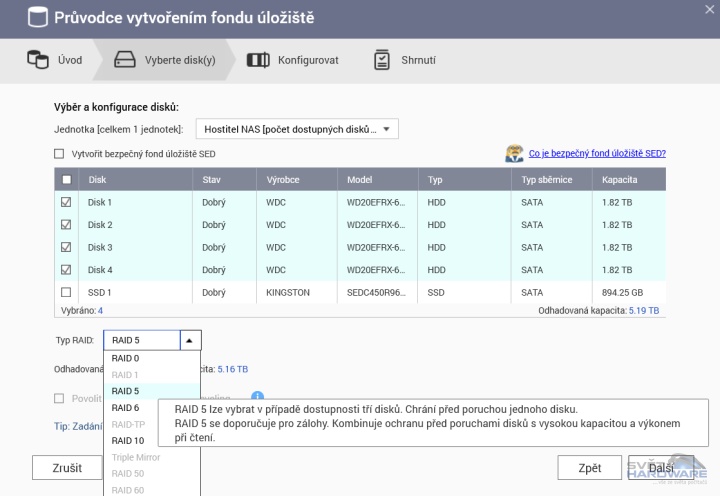Click the Úvod step icon
The height and width of the screenshot is (496, 720).
pos(37,60)
